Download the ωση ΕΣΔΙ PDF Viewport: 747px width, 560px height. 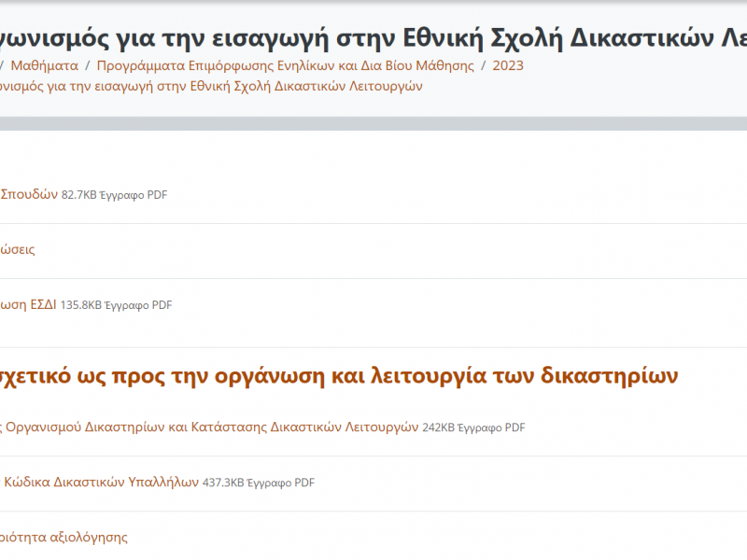[28, 304]
